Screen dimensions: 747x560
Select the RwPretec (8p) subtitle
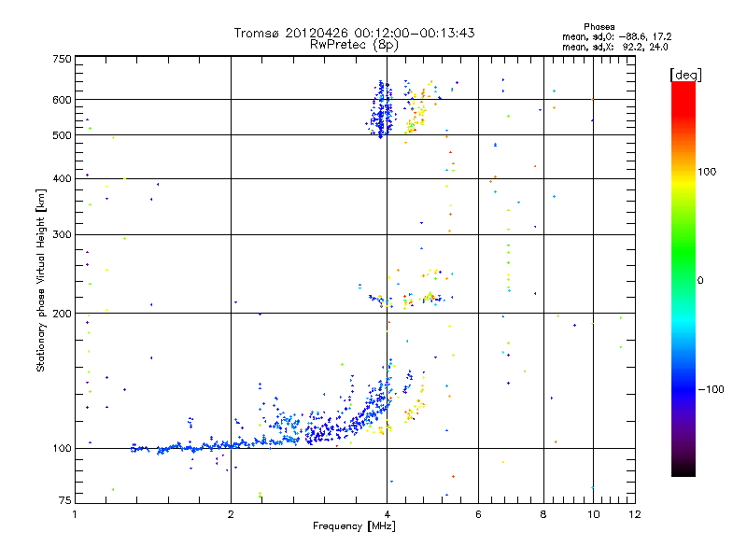coord(354,45)
